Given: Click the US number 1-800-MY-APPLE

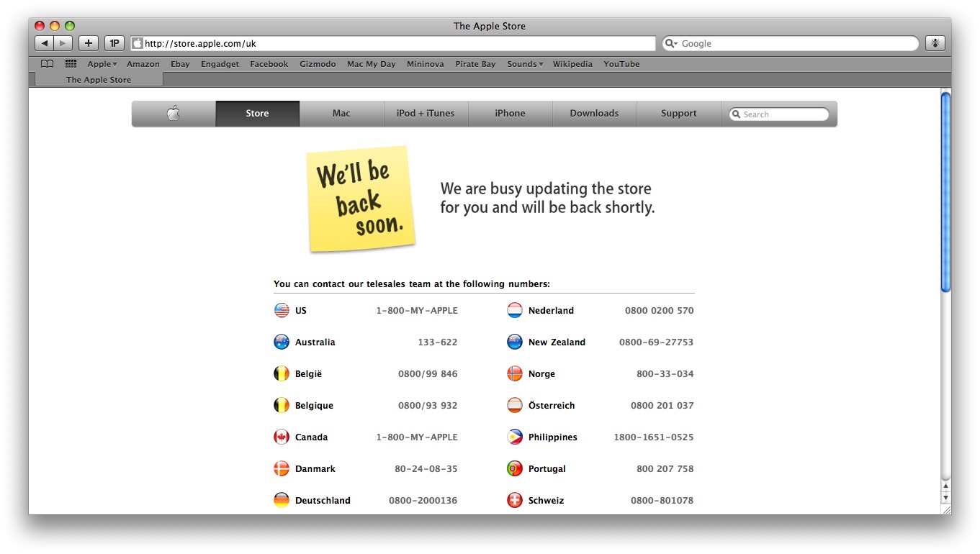Looking at the screenshot, I should coord(417,311).
